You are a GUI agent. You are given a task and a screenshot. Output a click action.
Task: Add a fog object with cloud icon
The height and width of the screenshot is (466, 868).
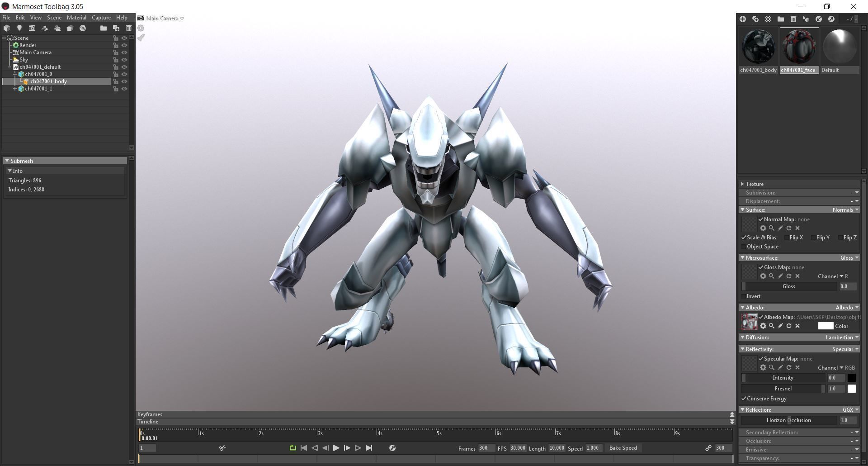(57, 28)
